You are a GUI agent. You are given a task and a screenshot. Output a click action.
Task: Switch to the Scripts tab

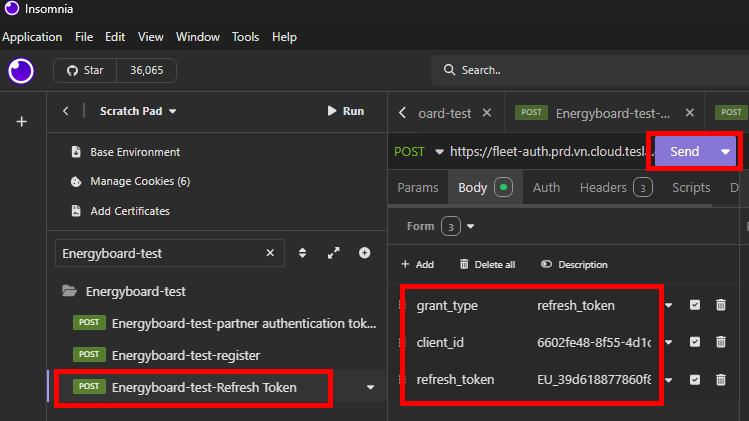[x=691, y=188]
